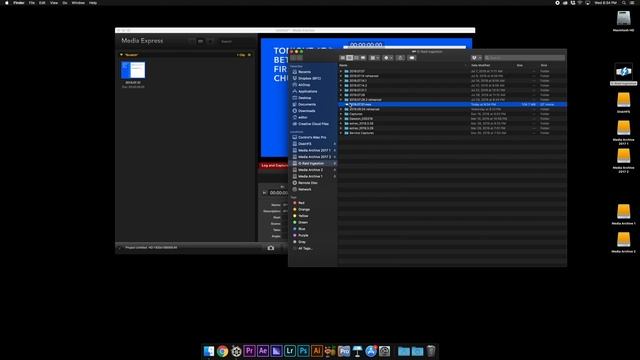Click camera snapshot icon in Media Express

click(x=271, y=248)
